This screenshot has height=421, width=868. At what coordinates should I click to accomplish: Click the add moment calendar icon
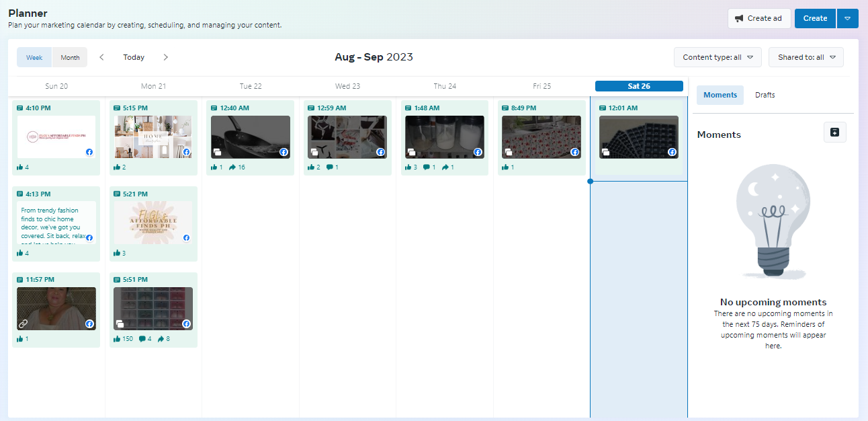834,132
